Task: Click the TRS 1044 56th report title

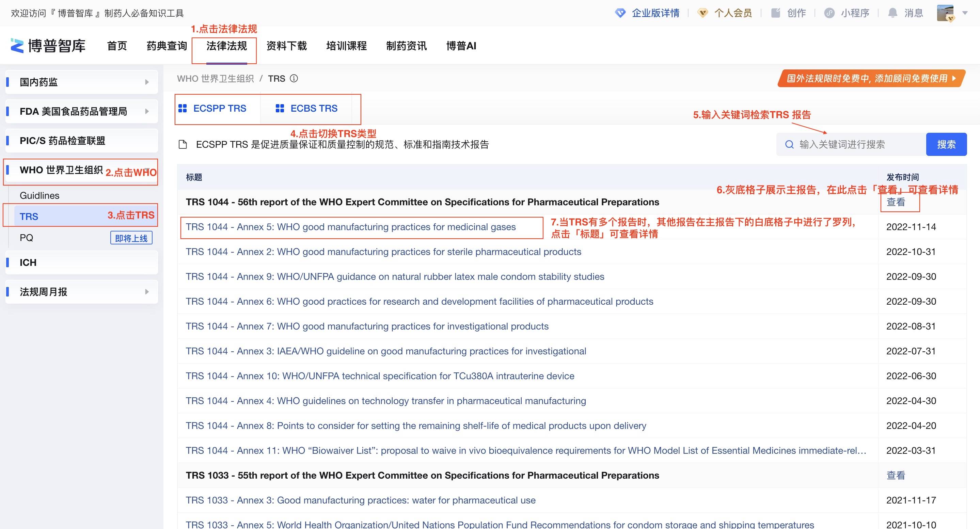Action: [422, 202]
